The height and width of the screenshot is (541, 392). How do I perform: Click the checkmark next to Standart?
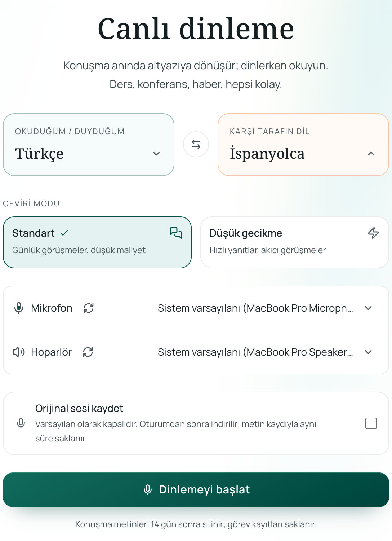64,233
